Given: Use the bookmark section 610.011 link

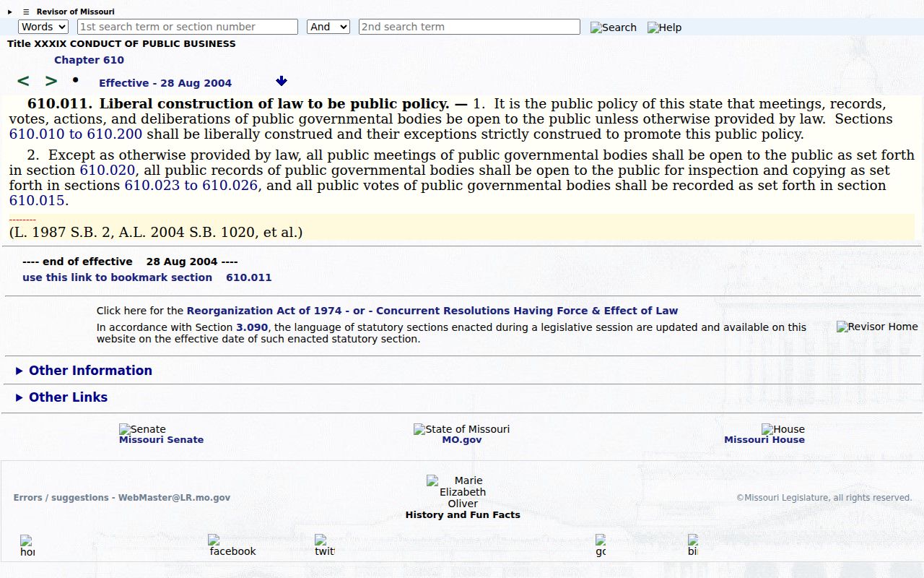Looking at the screenshot, I should tap(147, 277).
